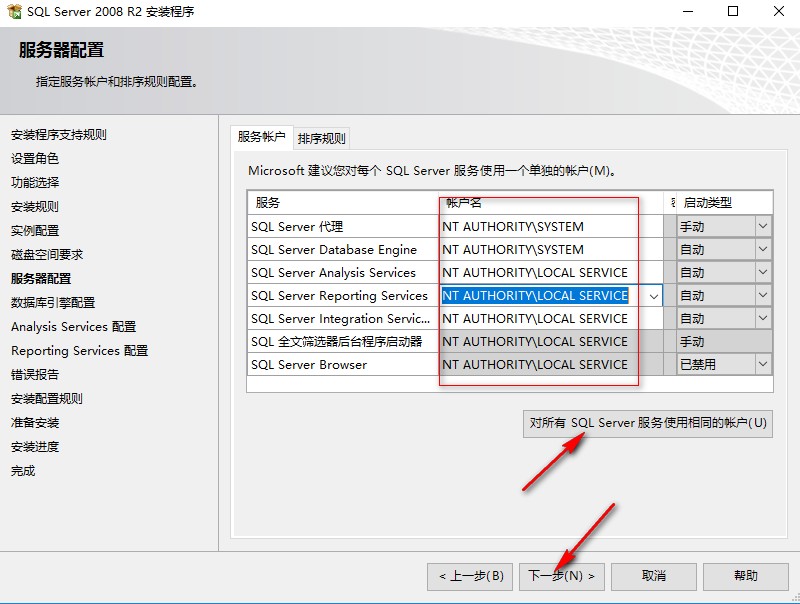
Task: Click the SQL Server Browser service name
Action: point(309,364)
